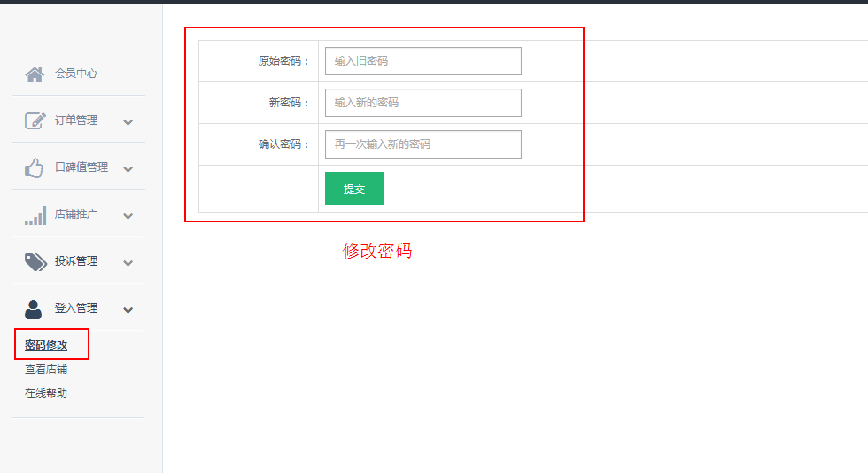Click the bar chart icon for 店铺推广
This screenshot has width=868, height=473.
tap(35, 215)
